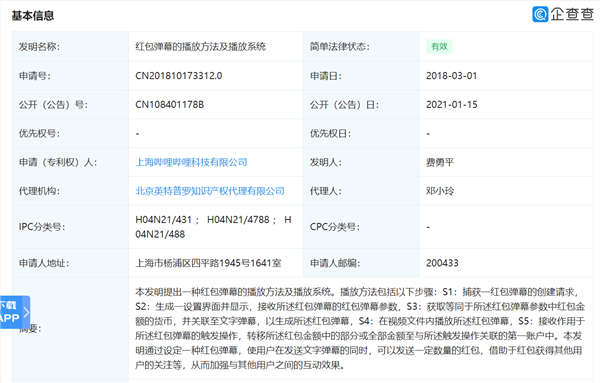The width and height of the screenshot is (600, 383).
Task: Click the 代理人 label cell
Action: (361, 191)
